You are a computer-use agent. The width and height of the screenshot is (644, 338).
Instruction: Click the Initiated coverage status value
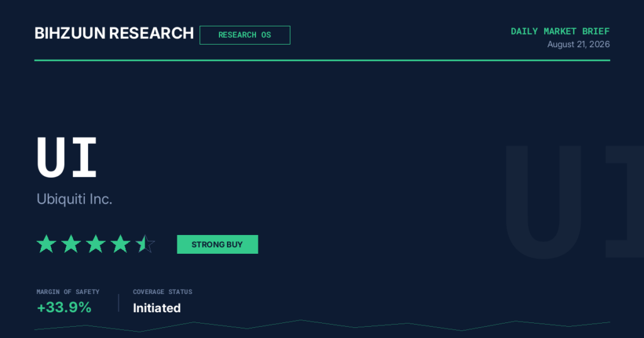pyautogui.click(x=157, y=308)
